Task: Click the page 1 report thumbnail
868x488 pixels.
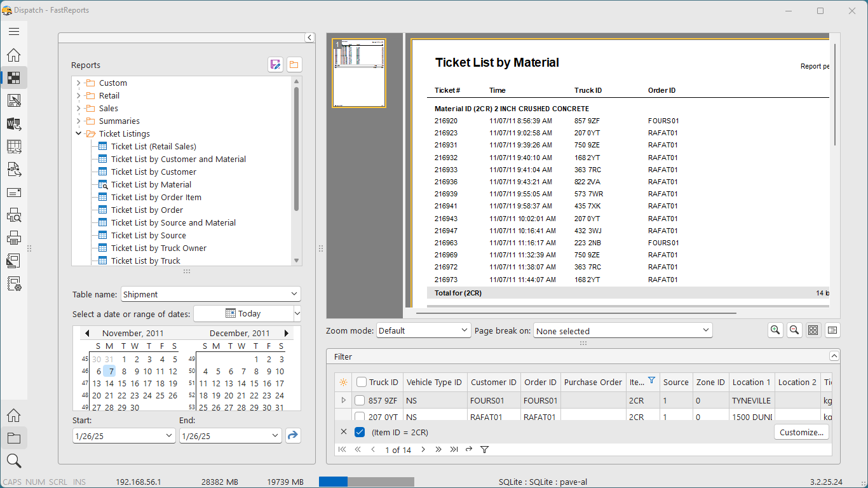Action: tap(359, 72)
